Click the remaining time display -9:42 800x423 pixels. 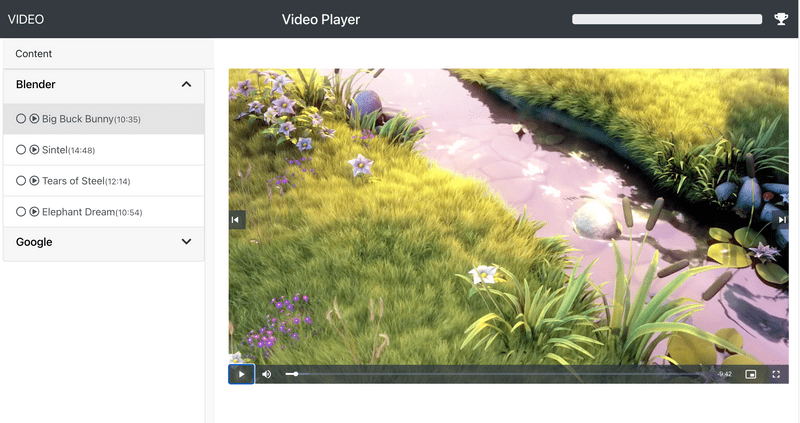pyautogui.click(x=724, y=374)
